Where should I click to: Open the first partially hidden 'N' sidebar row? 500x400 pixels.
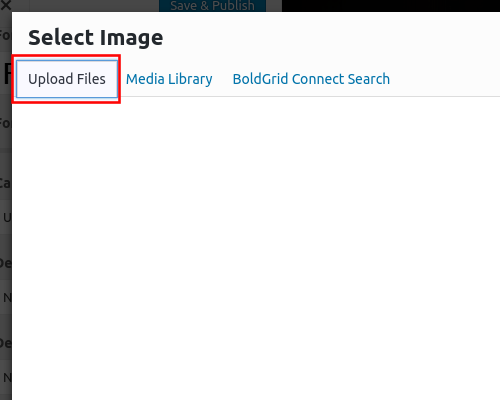click(6, 297)
